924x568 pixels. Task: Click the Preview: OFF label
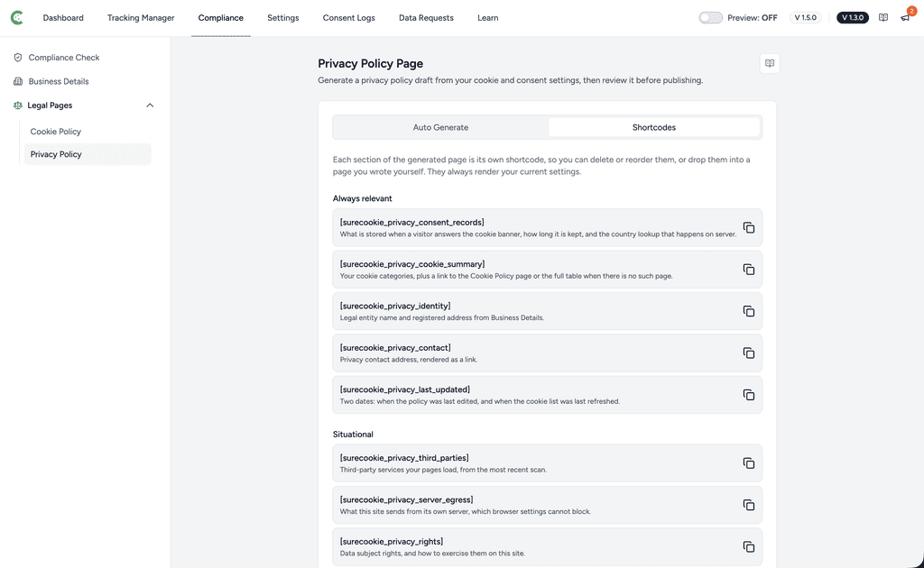(x=753, y=18)
